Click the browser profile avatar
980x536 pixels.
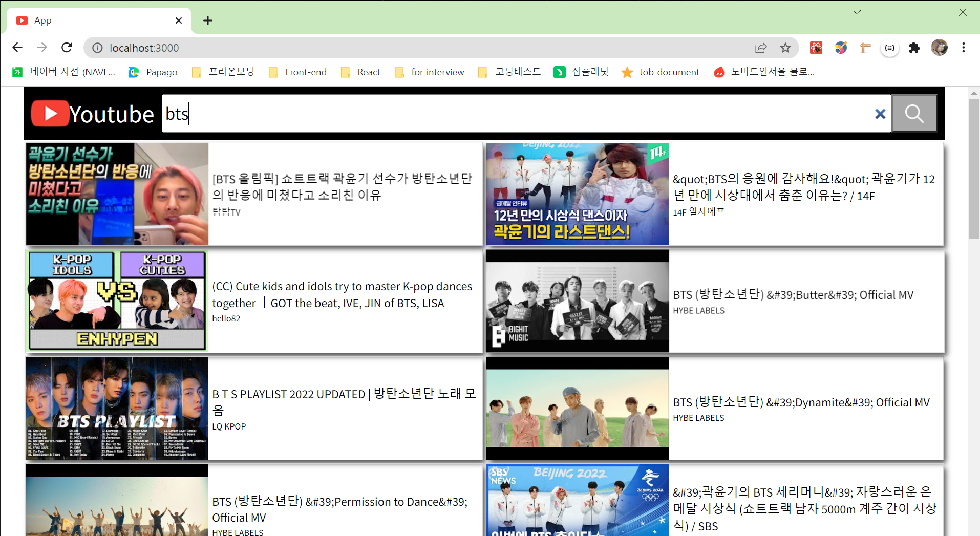[940, 47]
